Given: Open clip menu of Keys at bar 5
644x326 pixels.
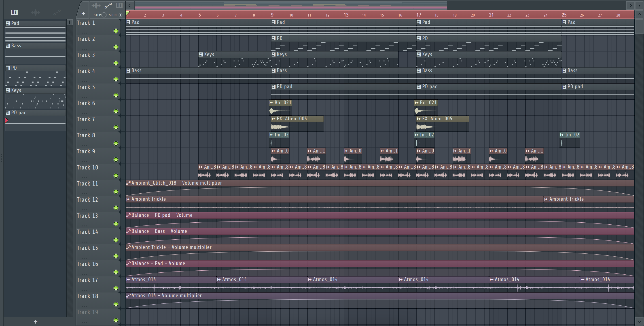Looking at the screenshot, I should tap(201, 54).
